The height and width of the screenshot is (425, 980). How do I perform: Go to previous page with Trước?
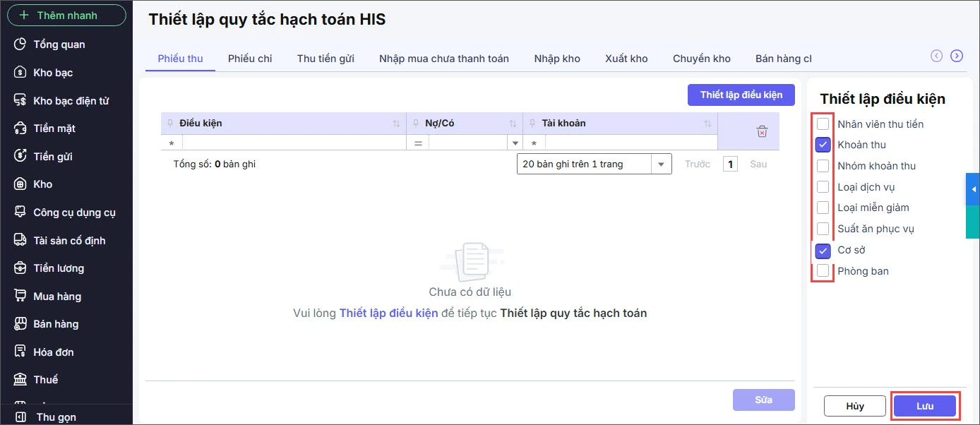point(698,164)
